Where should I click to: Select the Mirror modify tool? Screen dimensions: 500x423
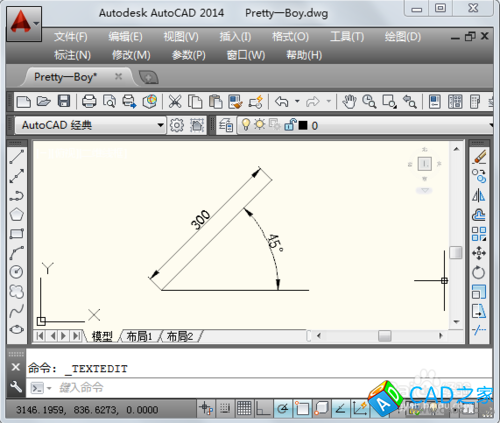point(479,195)
